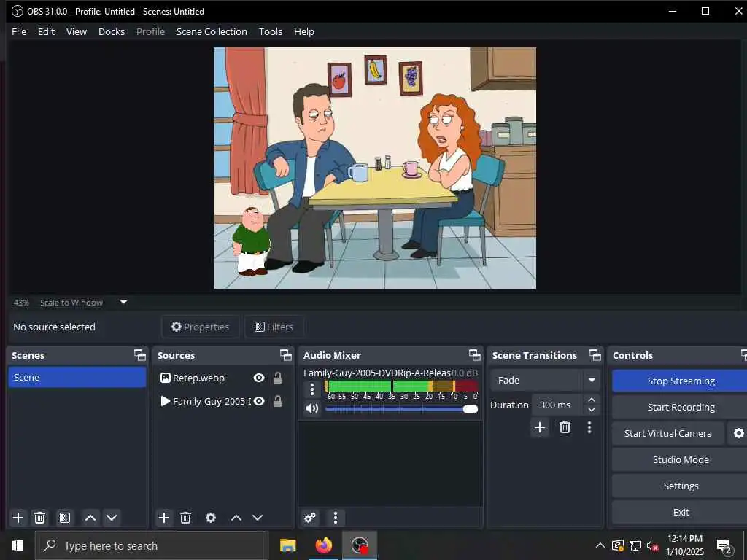Open advanced audio properties gears icon
Viewport: 747px width, 560px height.
[x=310, y=518]
